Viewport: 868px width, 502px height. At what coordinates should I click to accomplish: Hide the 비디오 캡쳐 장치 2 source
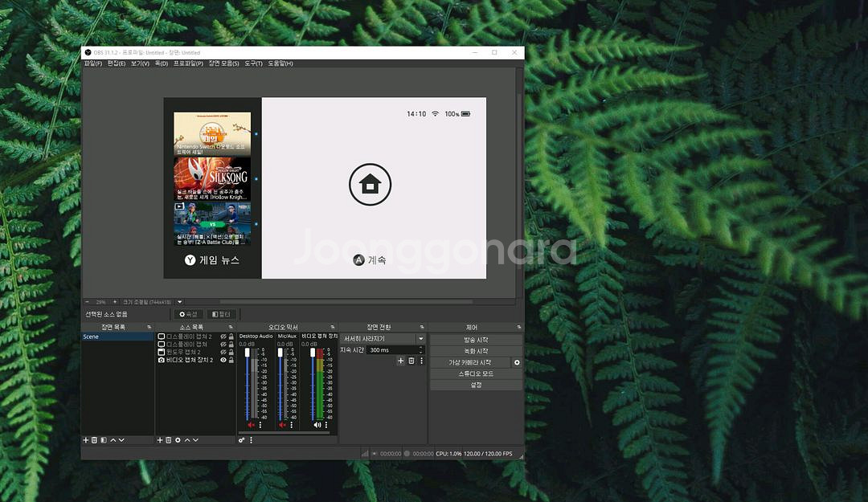point(223,360)
